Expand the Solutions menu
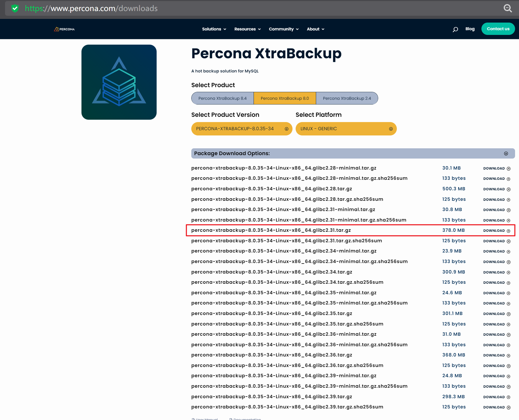This screenshot has height=420, width=519. (x=214, y=29)
